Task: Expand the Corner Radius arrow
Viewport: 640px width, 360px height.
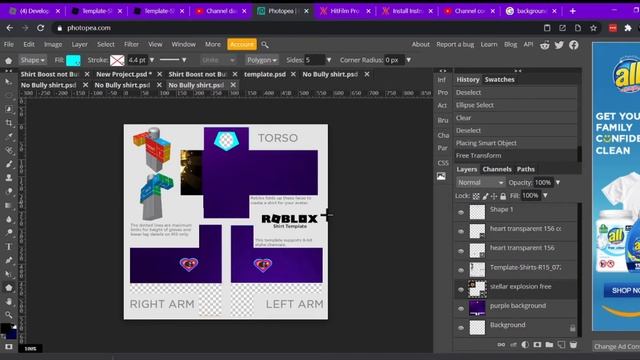Action: [408, 60]
